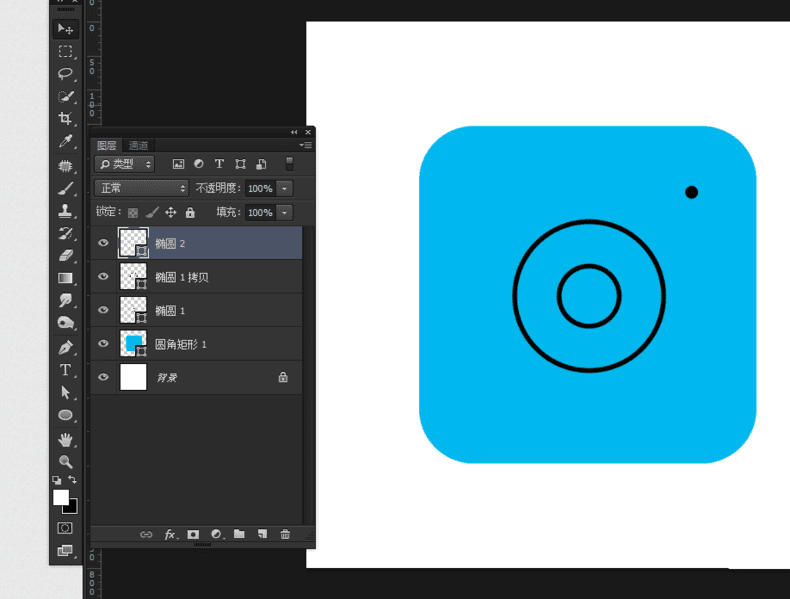Hide the 椭圆 2 layer

point(103,243)
